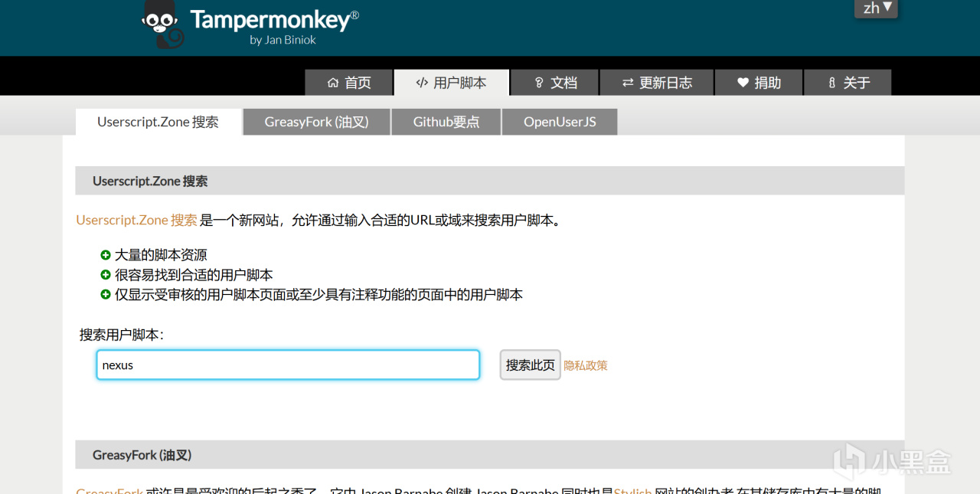Switch to OpenUserJS sub-tab
Screen dimensions: 980x494
(x=560, y=122)
